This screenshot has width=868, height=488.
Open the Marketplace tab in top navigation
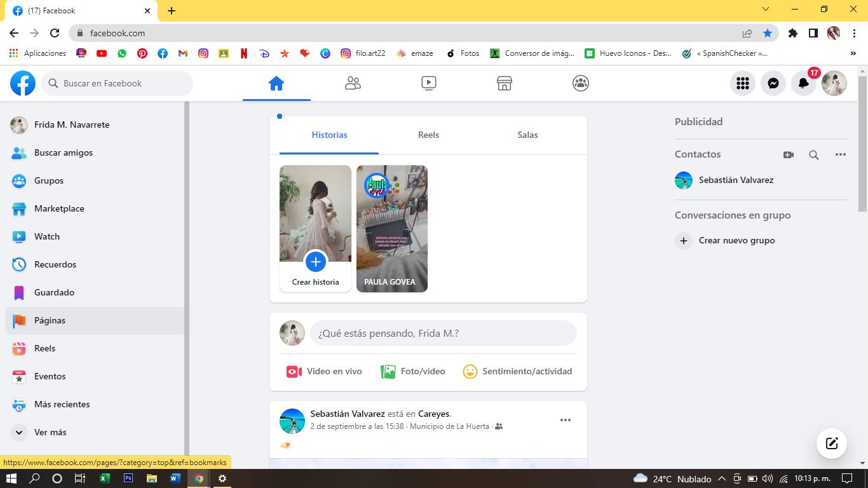click(505, 83)
